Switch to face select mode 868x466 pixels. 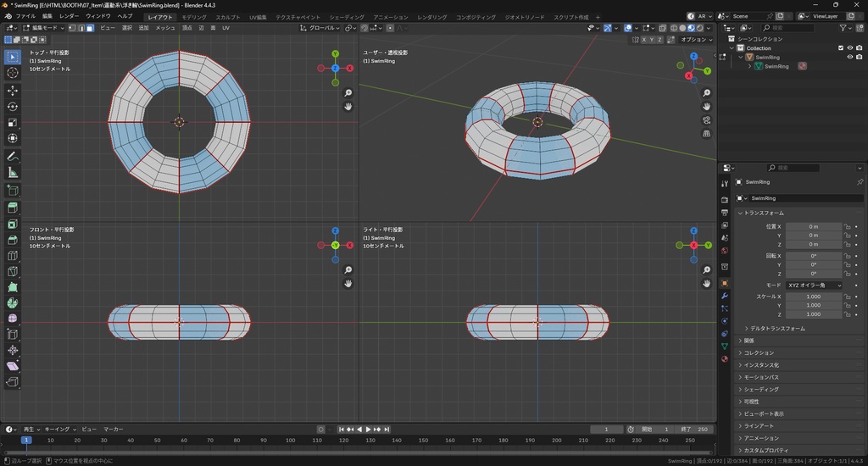click(90, 28)
